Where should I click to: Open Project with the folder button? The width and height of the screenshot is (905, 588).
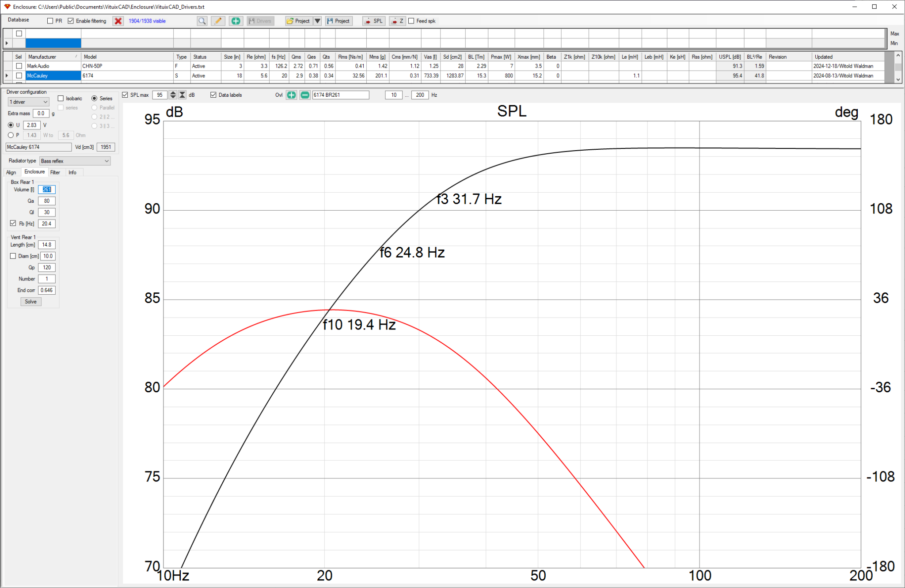point(299,21)
